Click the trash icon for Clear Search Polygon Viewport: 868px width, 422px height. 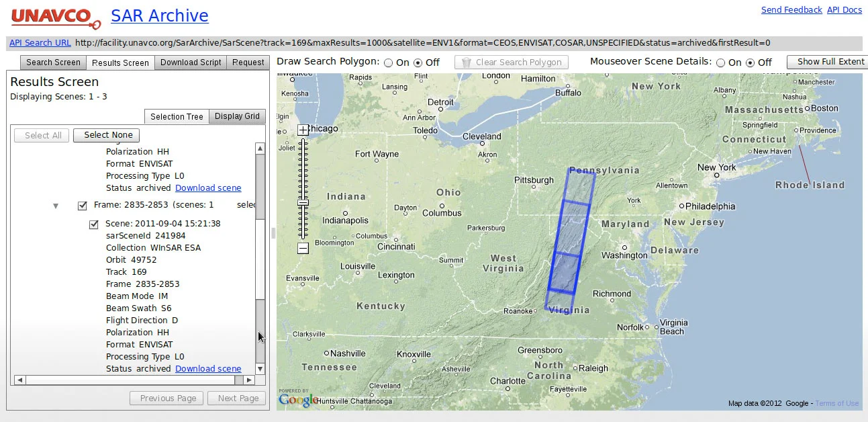pyautogui.click(x=467, y=62)
